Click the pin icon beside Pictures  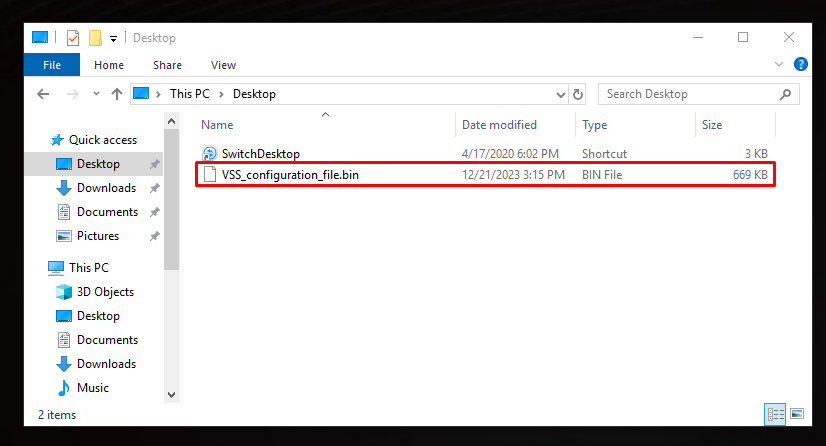(154, 236)
